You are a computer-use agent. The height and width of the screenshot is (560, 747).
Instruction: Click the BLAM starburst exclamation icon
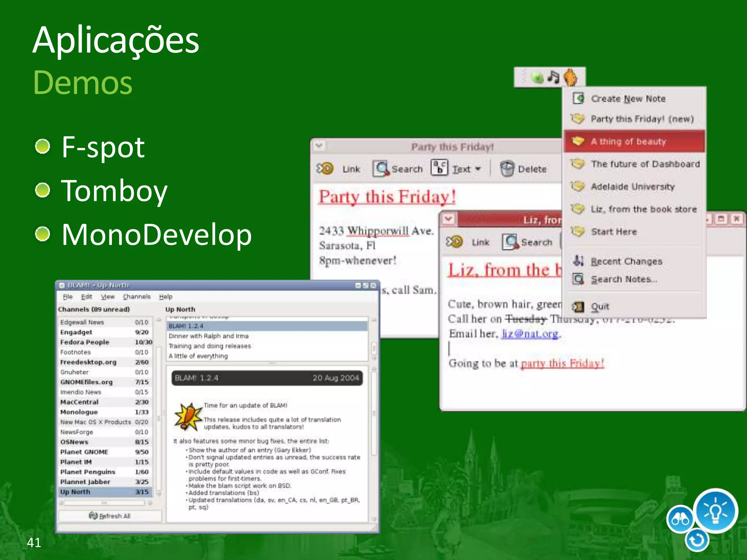188,417
